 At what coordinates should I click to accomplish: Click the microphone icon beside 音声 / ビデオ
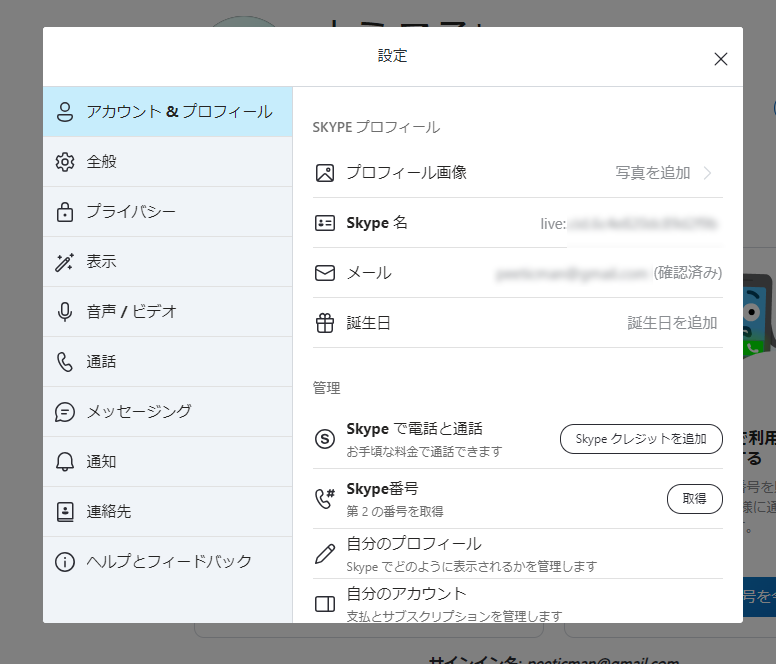(x=65, y=312)
